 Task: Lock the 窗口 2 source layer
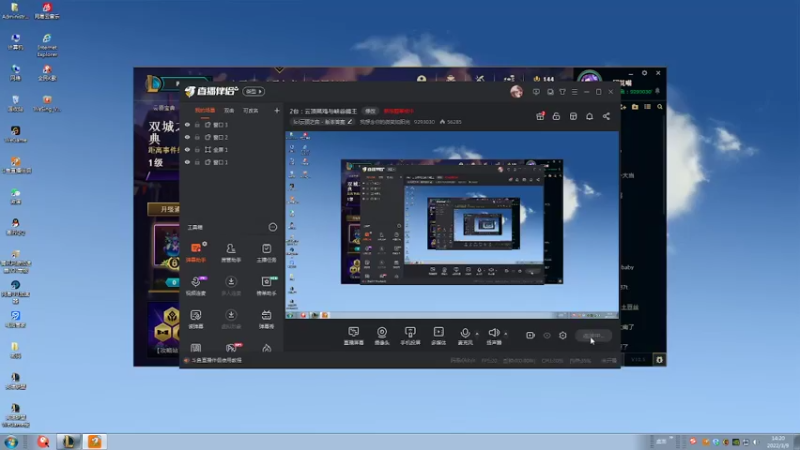[x=197, y=137]
